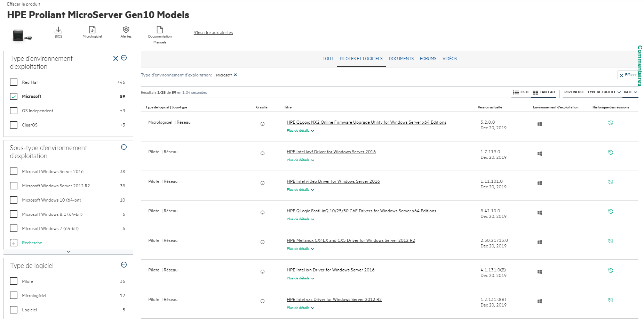Open DATE sort dropdown
The width and height of the screenshot is (644, 319).
click(630, 92)
